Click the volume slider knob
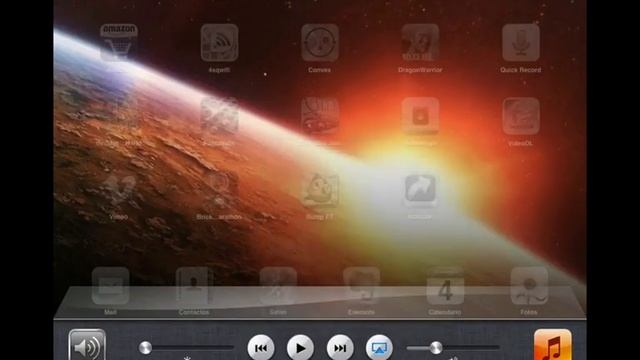640x360 pixels. pos(436,348)
